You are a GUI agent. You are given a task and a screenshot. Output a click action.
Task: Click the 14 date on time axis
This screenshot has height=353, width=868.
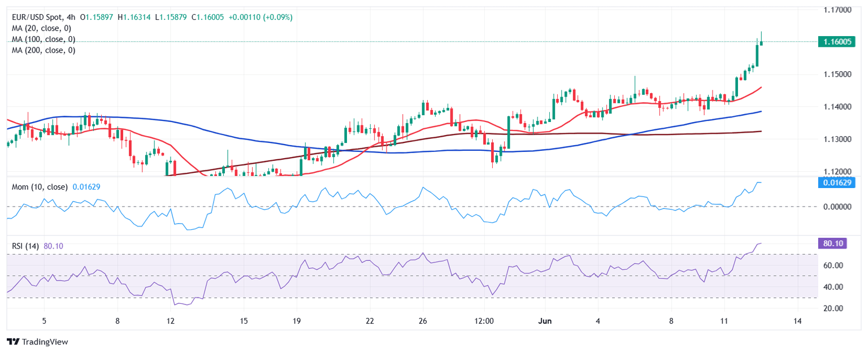[797, 321]
